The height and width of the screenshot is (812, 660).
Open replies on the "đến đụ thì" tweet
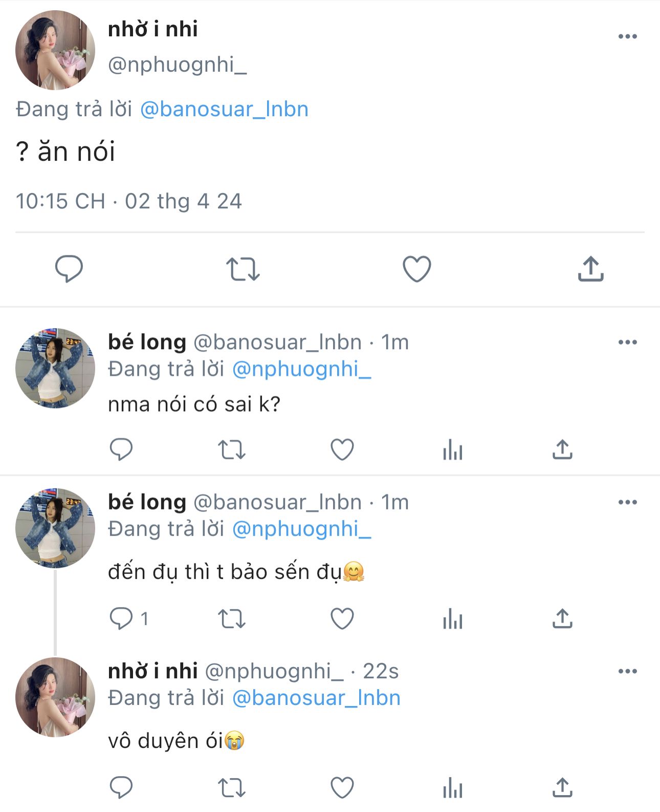click(x=121, y=618)
